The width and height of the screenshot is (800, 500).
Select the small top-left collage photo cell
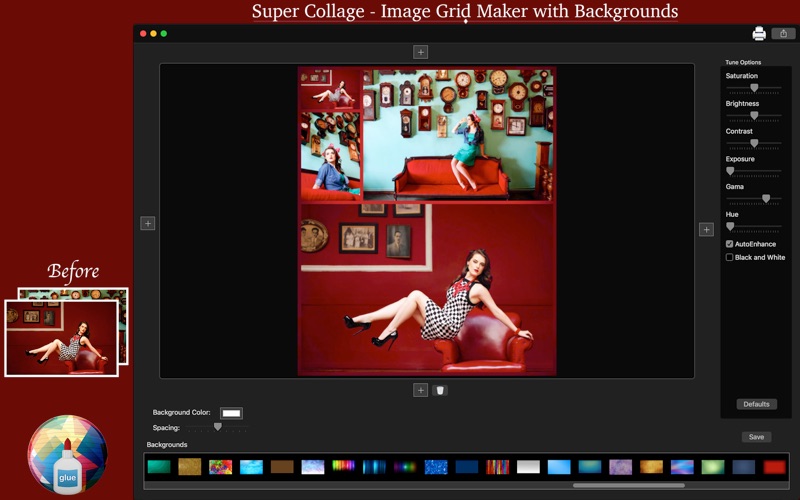(x=330, y=89)
